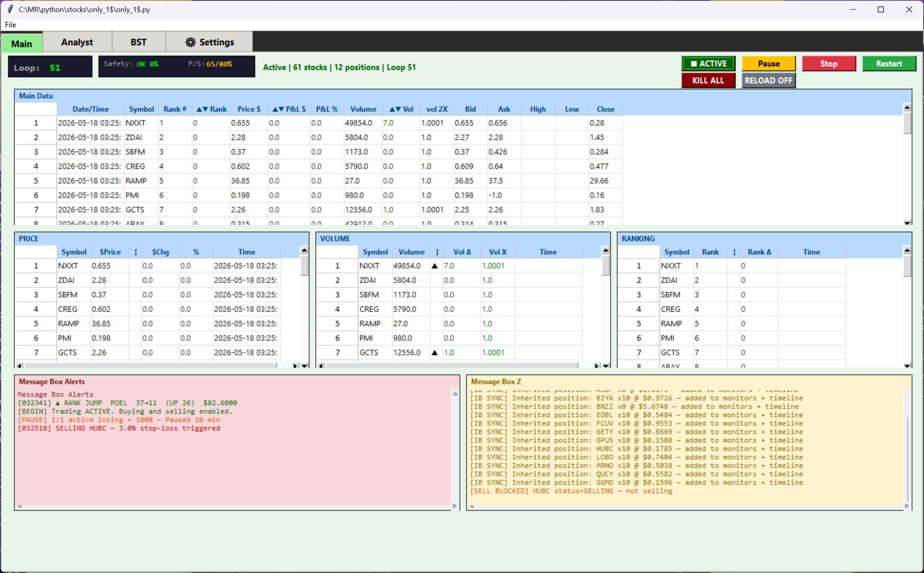
Task: Click the Loop counter display
Action: pyautogui.click(x=50, y=67)
